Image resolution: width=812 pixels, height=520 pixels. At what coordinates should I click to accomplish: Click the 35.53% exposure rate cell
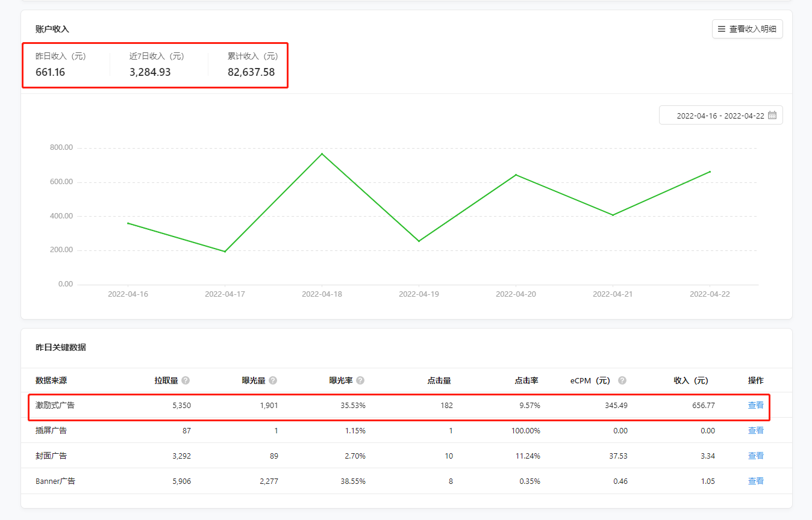[353, 406]
